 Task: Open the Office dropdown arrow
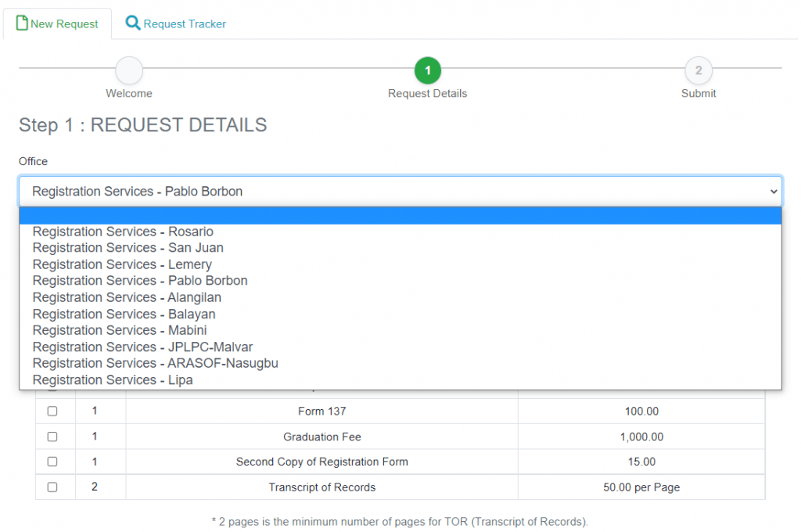pos(773,191)
